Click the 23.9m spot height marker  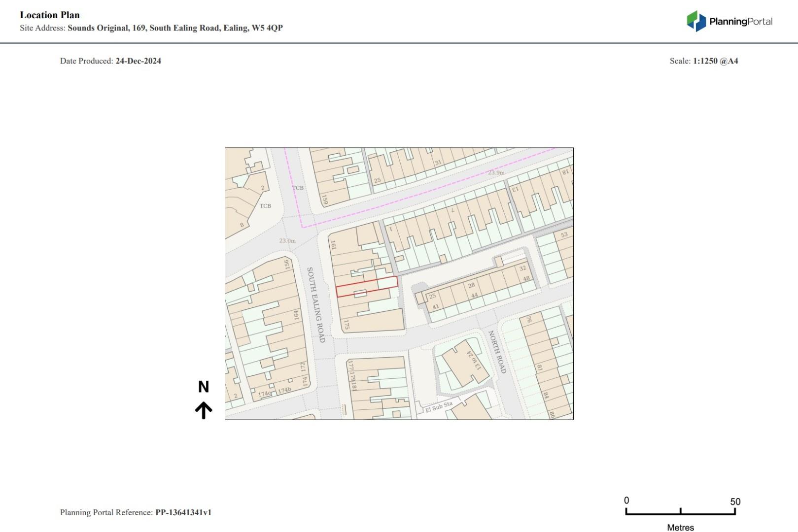pos(496,173)
